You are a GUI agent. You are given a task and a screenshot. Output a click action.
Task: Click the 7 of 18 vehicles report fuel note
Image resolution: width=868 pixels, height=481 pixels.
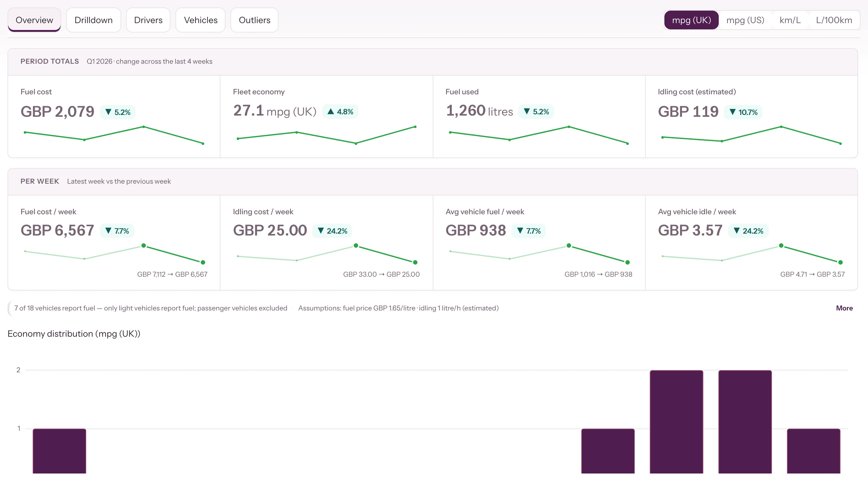[150, 308]
